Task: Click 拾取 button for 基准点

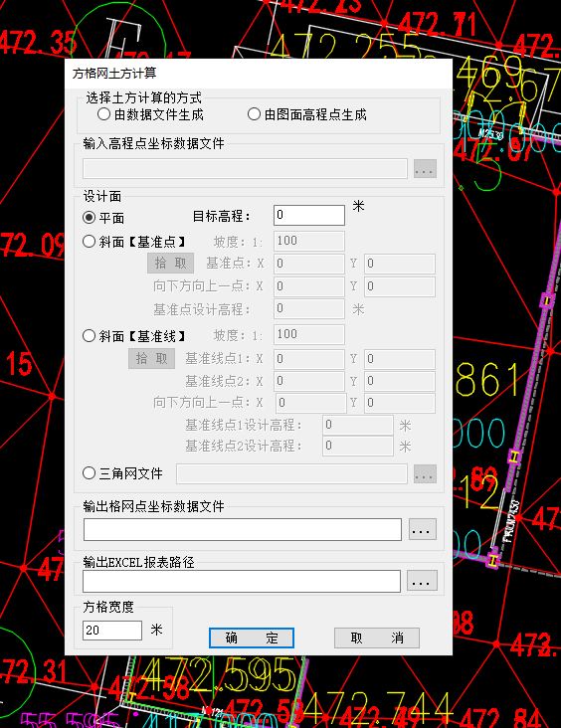Action: point(170,264)
